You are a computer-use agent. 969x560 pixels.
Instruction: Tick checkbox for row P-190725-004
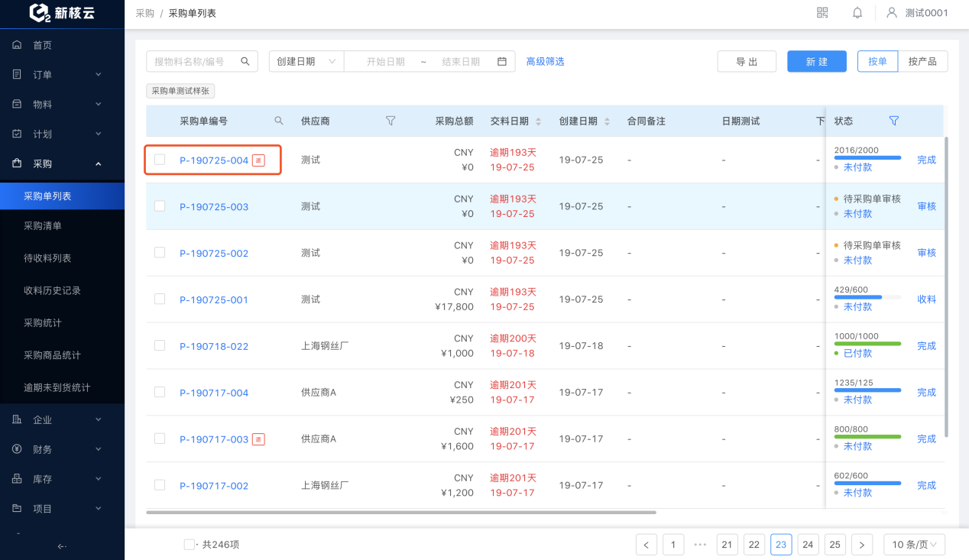[160, 160]
